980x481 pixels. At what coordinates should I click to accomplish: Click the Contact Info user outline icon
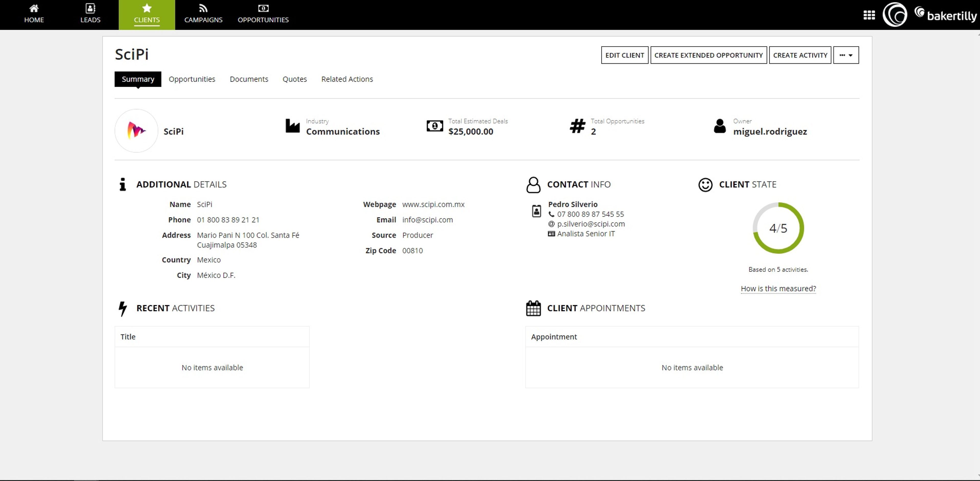pyautogui.click(x=533, y=185)
